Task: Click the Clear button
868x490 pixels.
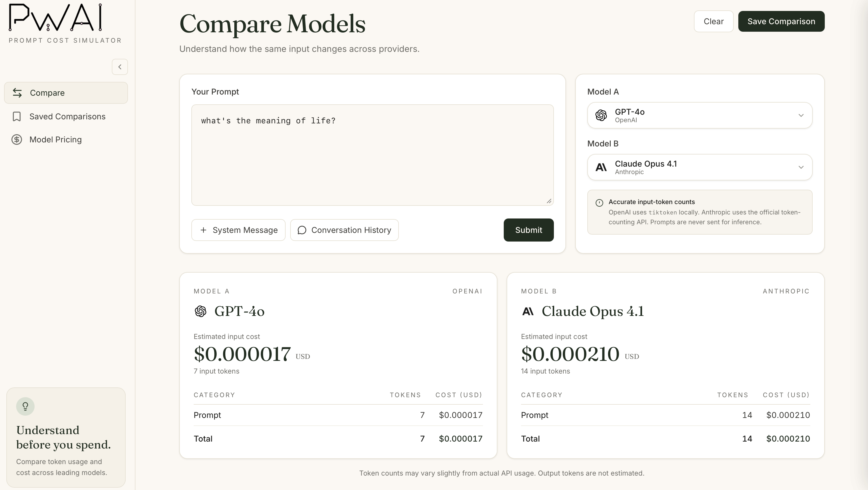Action: (713, 21)
